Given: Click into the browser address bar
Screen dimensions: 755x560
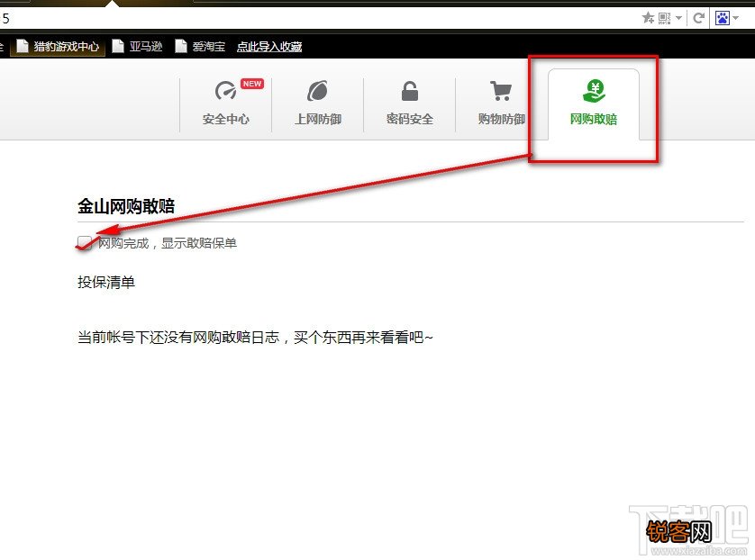Looking at the screenshot, I should click(x=318, y=18).
